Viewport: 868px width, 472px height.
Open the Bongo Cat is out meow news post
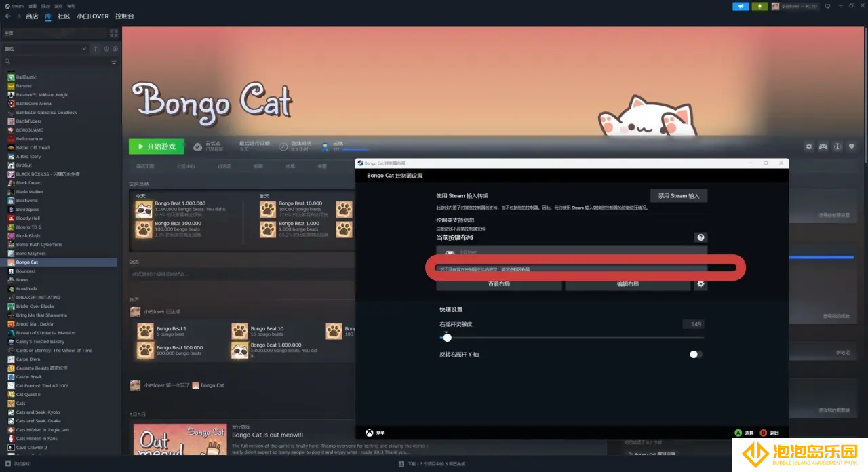268,435
